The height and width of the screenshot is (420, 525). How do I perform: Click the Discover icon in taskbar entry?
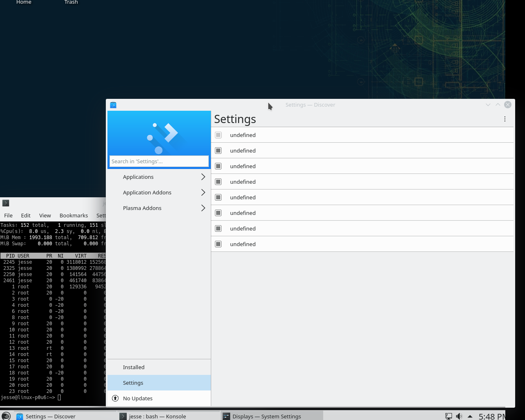pos(20,416)
